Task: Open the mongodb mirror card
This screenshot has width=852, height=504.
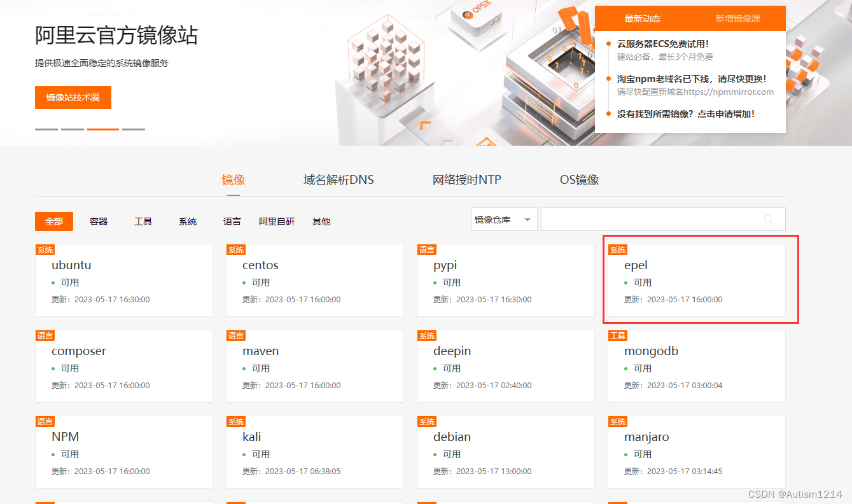Action: coord(697,366)
